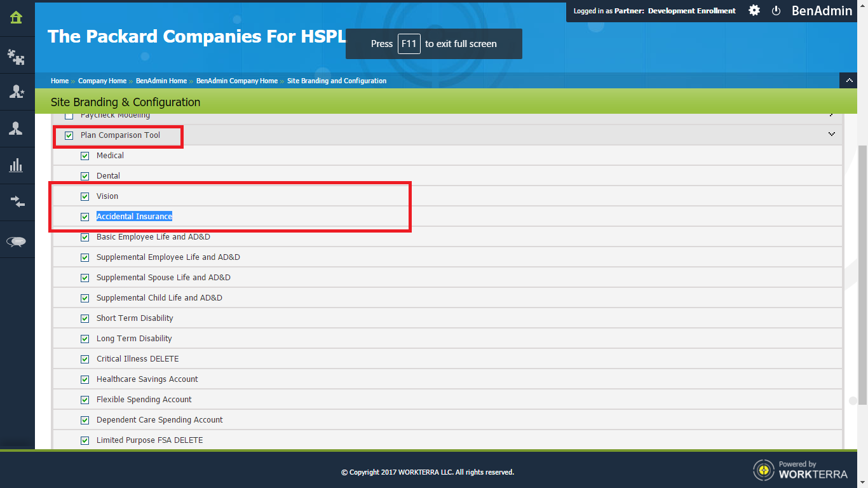Uncheck the Accidental Insurance checkbox
868x488 pixels.
point(85,217)
